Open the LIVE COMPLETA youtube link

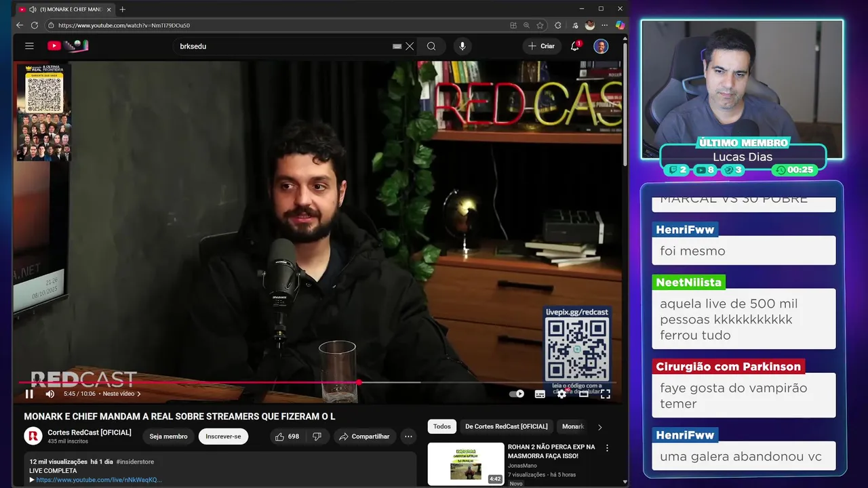click(x=99, y=480)
